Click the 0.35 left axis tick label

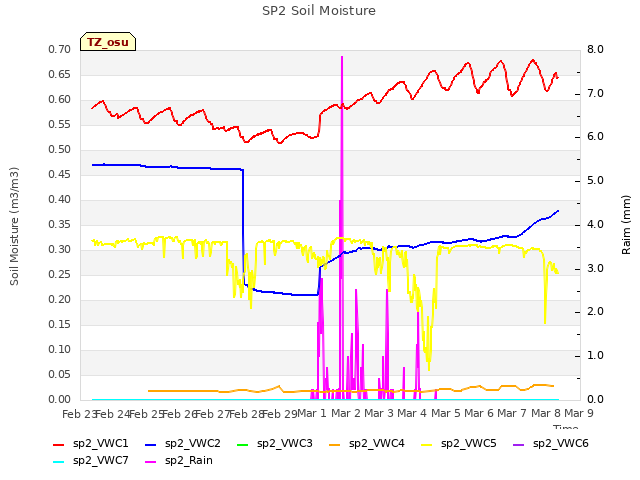[60, 224]
